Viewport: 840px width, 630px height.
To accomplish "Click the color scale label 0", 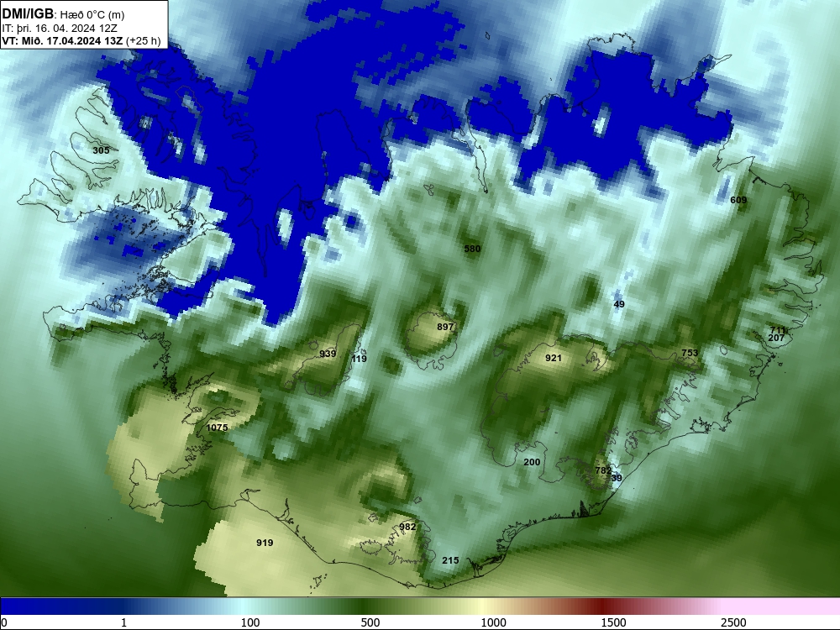I will (x=3, y=622).
